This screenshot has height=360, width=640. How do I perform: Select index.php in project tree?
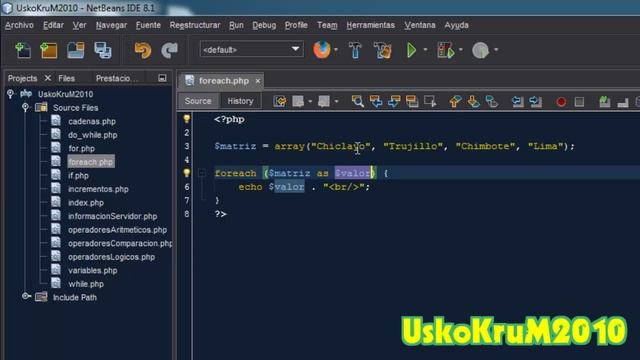click(x=86, y=202)
